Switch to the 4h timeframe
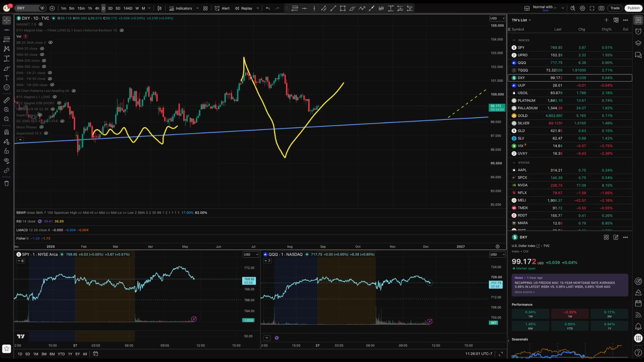 click(x=97, y=8)
